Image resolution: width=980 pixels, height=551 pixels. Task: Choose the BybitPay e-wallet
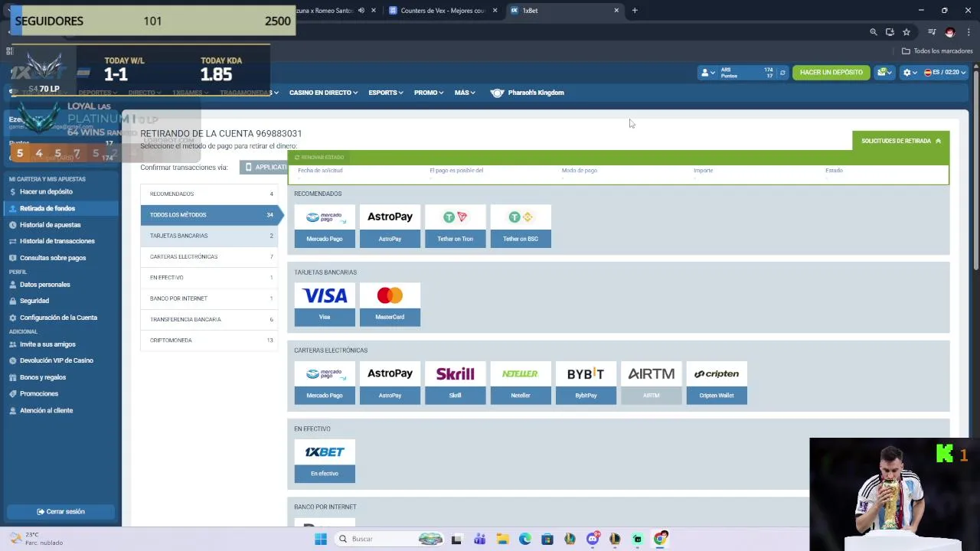point(586,383)
